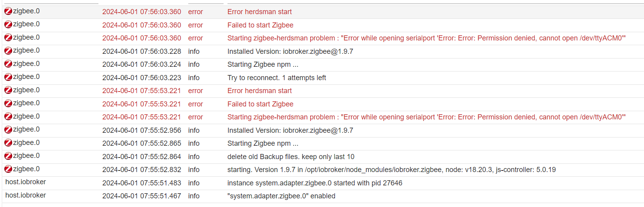Click the zigbee icon on the reconnect attempt row
Screen dimensions: 644x207
[8, 77]
